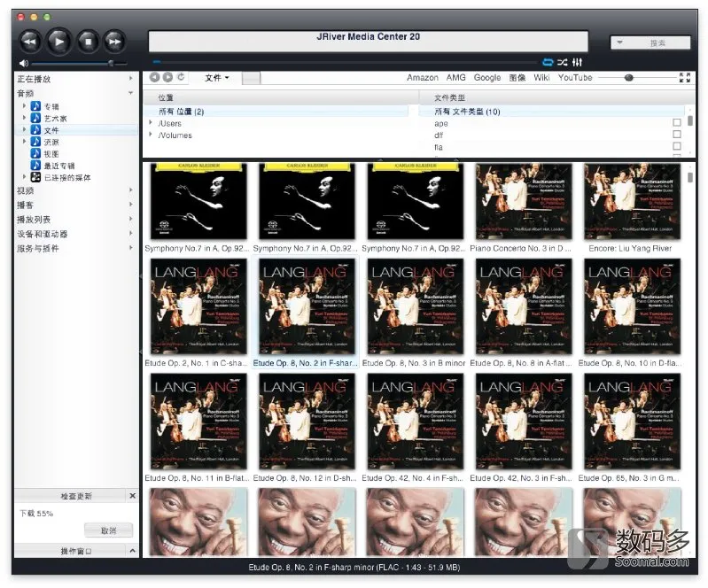Expand the /Users location

pos(151,122)
